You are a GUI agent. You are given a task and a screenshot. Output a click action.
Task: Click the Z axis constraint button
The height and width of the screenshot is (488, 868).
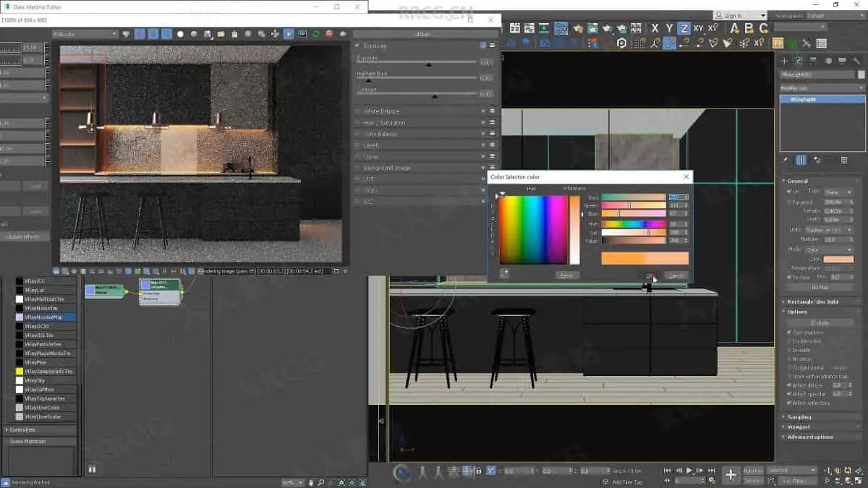(x=683, y=28)
